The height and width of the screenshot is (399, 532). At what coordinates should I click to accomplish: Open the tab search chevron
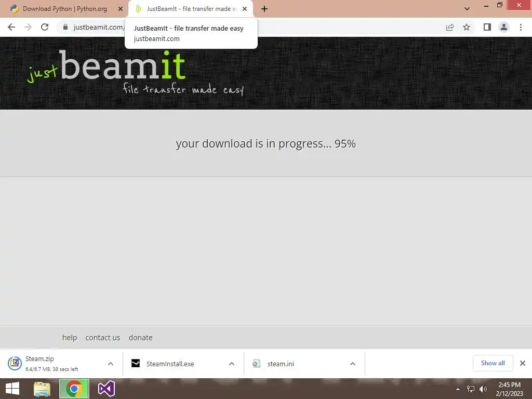pyautogui.click(x=467, y=9)
